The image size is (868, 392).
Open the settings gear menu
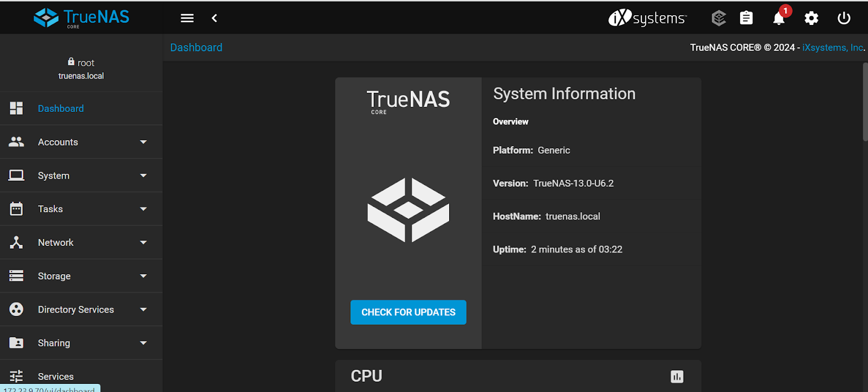811,18
